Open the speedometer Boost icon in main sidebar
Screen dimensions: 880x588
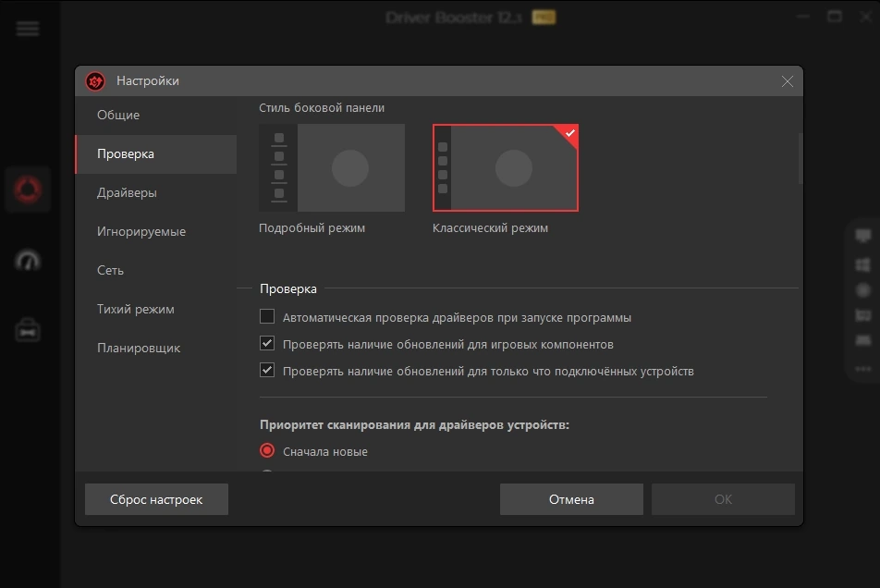[x=28, y=261]
